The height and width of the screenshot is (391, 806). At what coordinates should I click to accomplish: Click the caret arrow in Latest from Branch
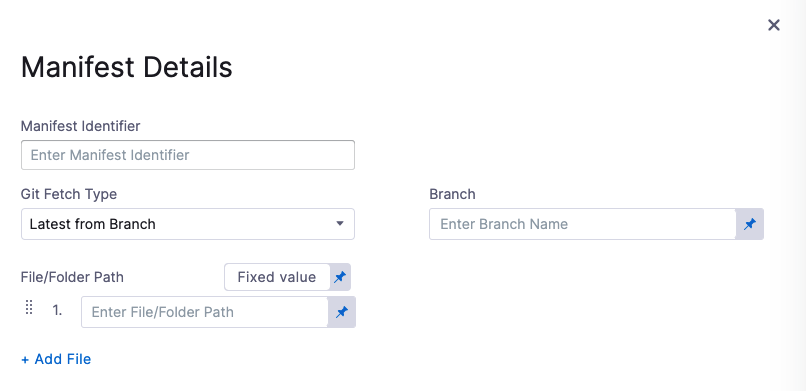click(x=339, y=224)
